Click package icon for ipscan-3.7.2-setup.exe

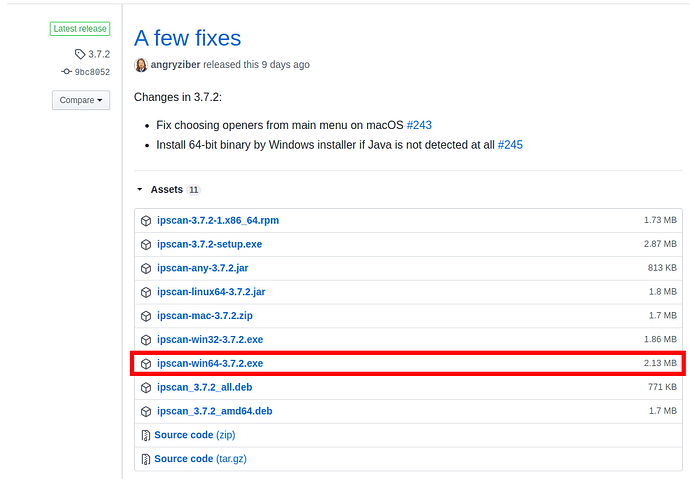tap(146, 243)
